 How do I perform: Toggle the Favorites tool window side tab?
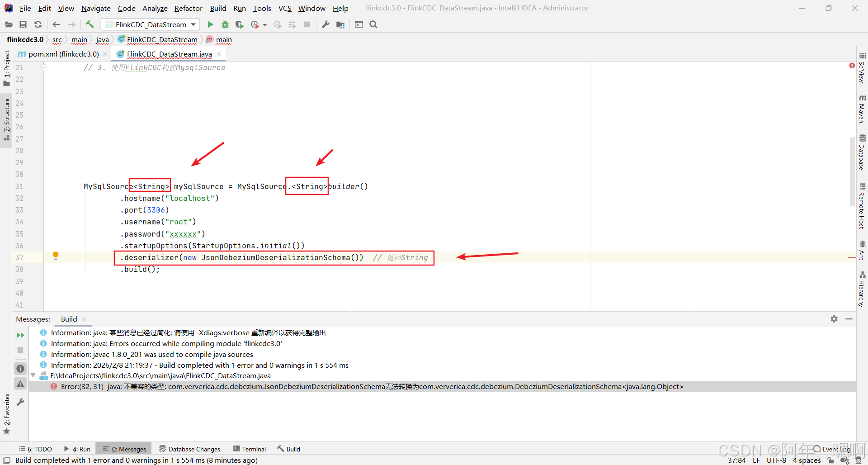coord(6,414)
